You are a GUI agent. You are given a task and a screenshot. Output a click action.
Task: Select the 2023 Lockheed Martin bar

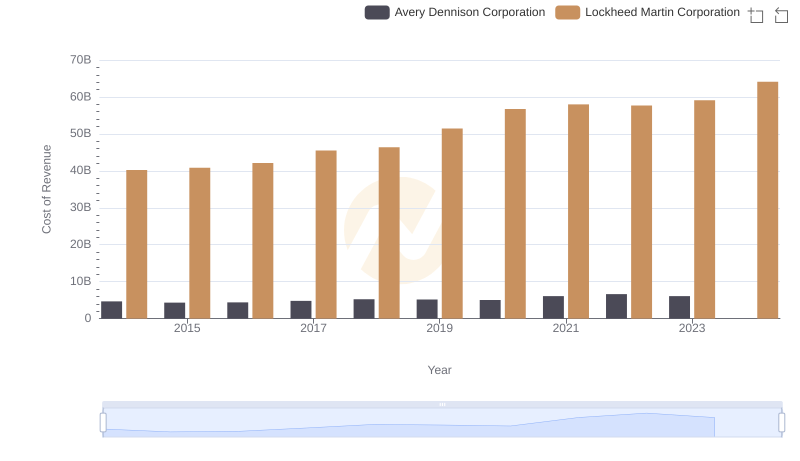click(x=705, y=210)
